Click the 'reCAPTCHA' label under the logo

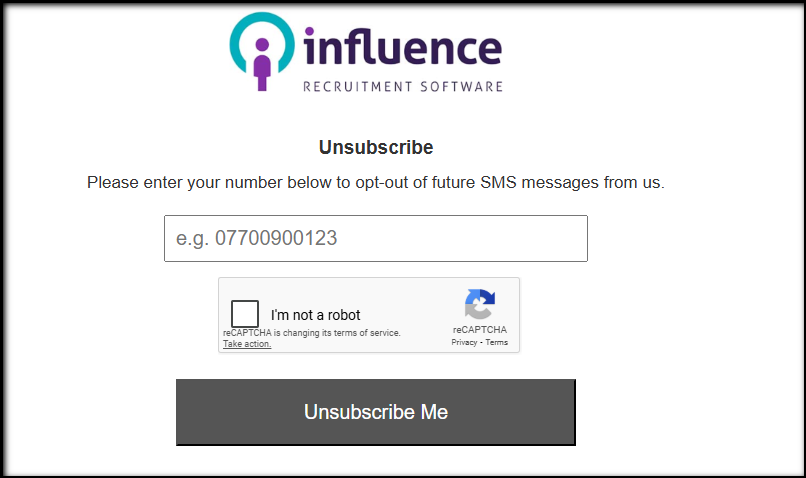tap(479, 329)
